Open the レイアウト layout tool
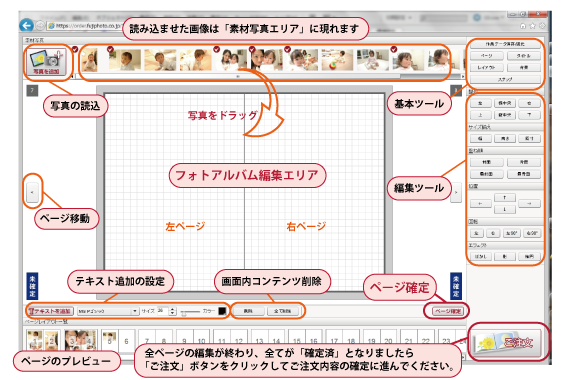The height and width of the screenshot is (380, 570). click(x=486, y=67)
